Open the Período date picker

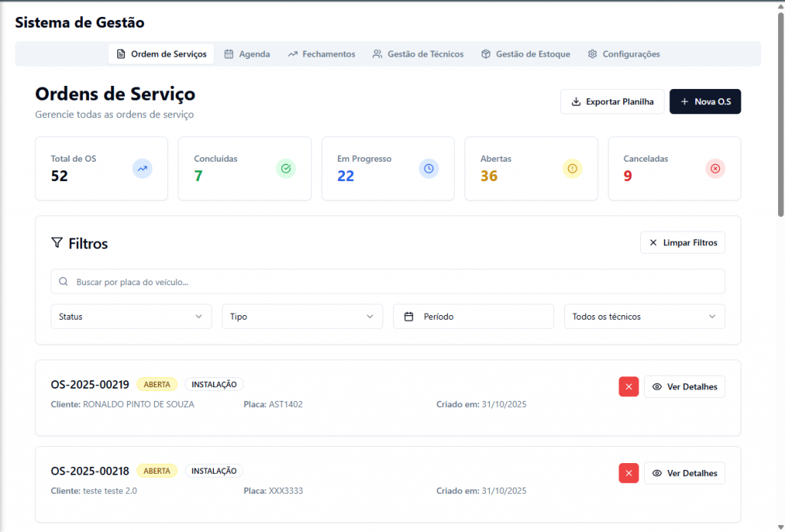coord(473,317)
